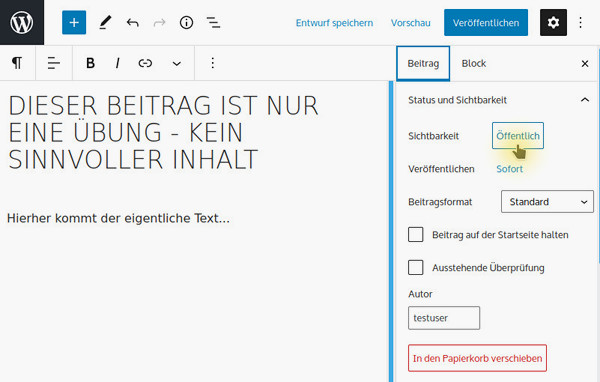Image resolution: width=600 pixels, height=382 pixels.
Task: Close the settings sidebar
Action: coord(585,64)
